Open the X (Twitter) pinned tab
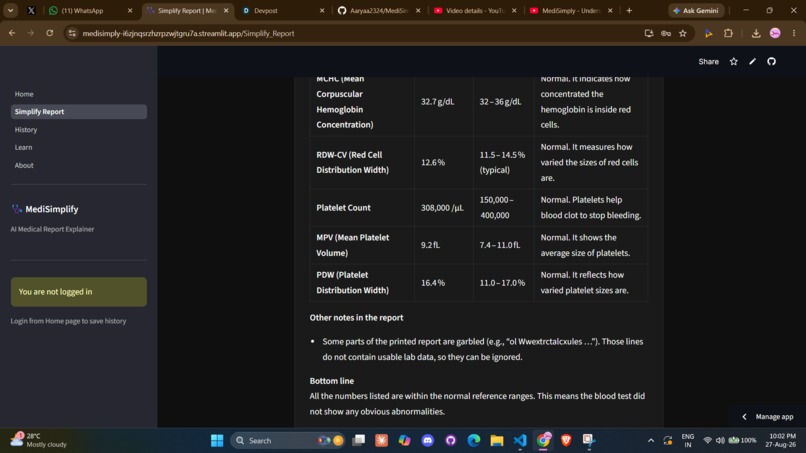The width and height of the screenshot is (806, 453). 31,10
